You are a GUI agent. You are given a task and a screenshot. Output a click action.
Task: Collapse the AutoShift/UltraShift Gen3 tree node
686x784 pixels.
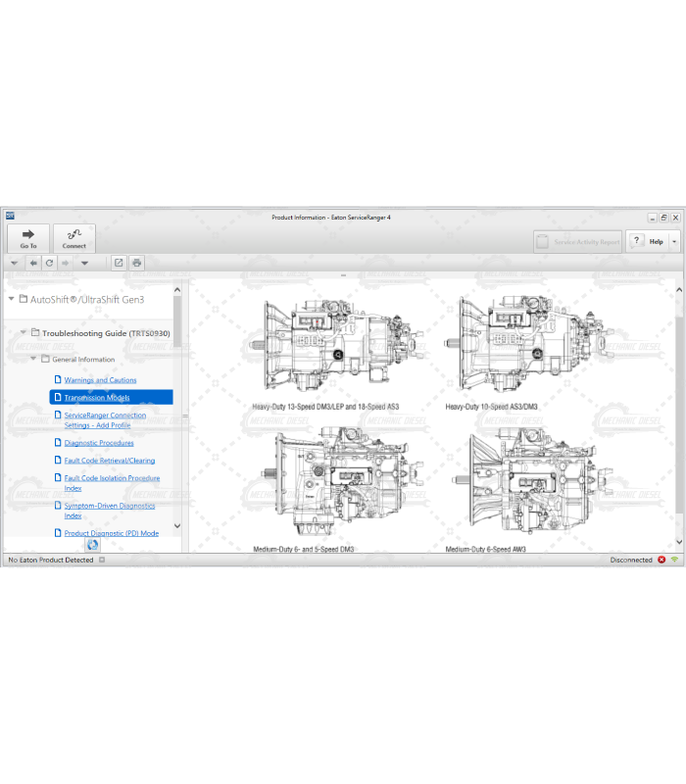[11, 299]
